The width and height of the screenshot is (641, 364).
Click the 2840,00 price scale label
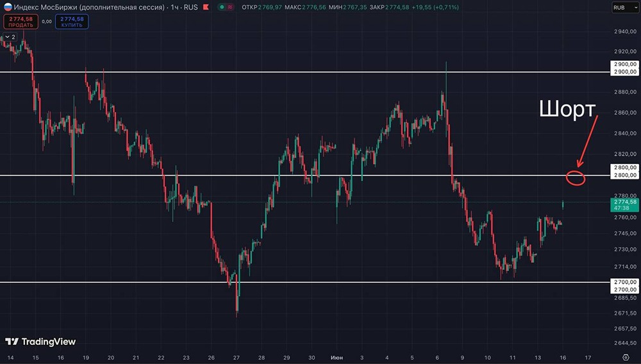[625, 133]
